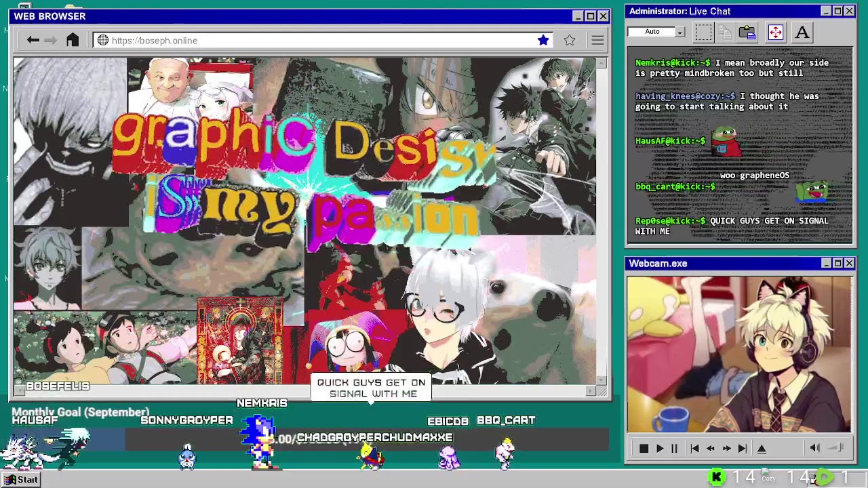Click the having_knees@cozy username in chat
The height and width of the screenshot is (488, 868).
pos(685,96)
